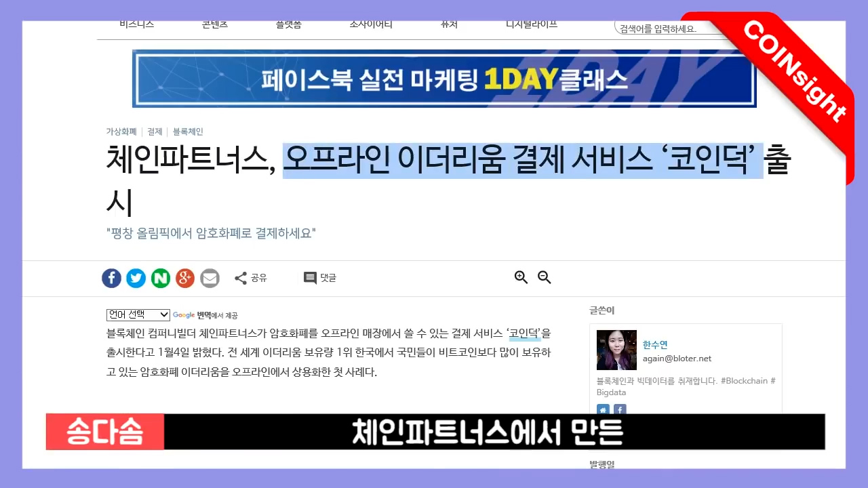Select the 퓨처 menu item
868x488 pixels.
coord(448,24)
